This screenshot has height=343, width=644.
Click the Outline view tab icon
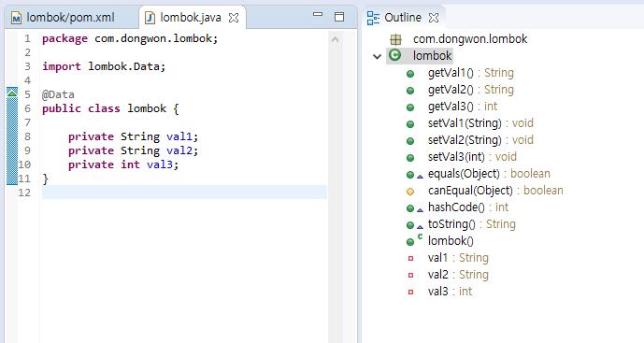coord(373,18)
